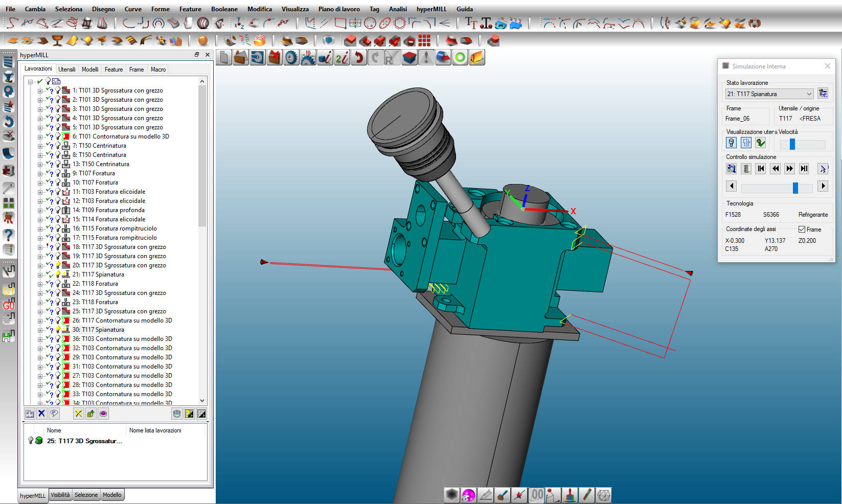Click the Velocità speed slider

[802, 144]
